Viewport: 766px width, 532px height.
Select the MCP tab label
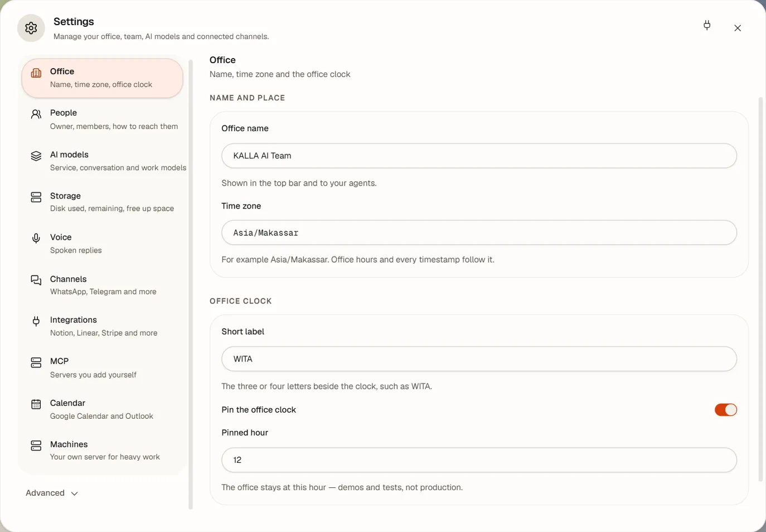tap(59, 361)
